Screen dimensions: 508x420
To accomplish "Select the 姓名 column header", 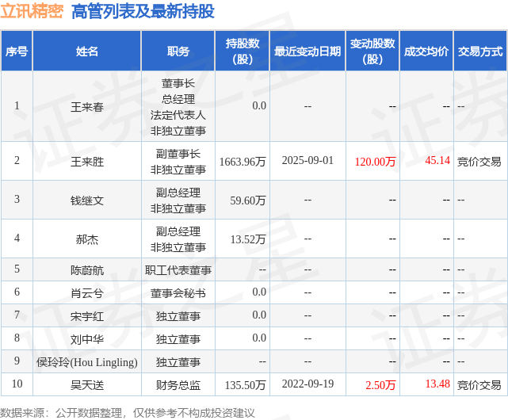I will click(x=87, y=51).
